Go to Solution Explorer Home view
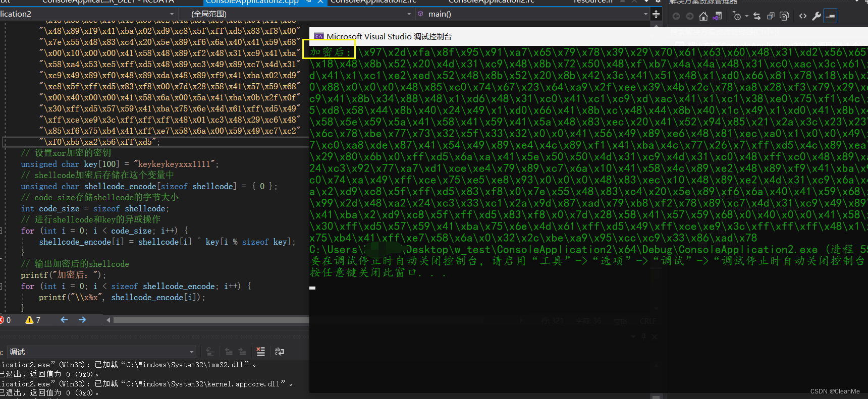 point(703,17)
